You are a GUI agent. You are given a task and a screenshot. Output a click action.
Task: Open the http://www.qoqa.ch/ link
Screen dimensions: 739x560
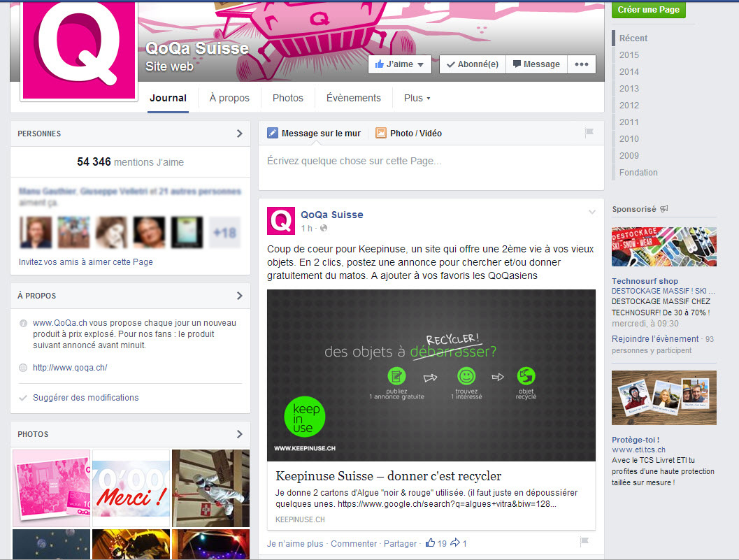point(70,368)
